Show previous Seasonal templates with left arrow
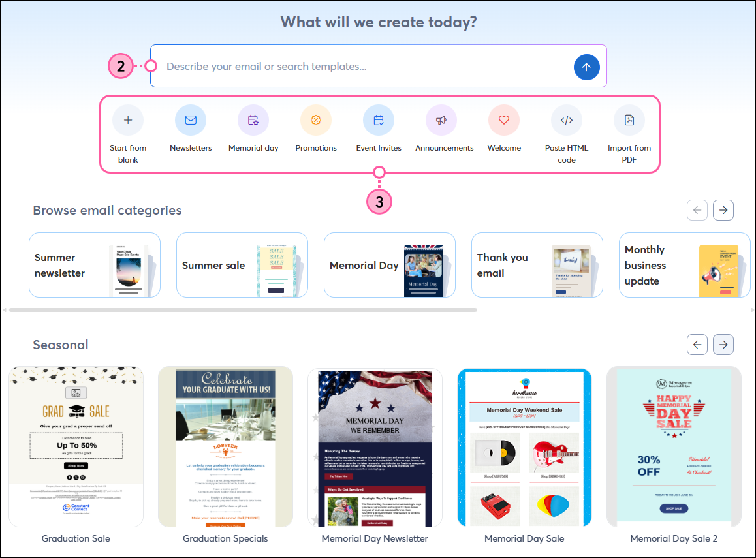 point(697,345)
